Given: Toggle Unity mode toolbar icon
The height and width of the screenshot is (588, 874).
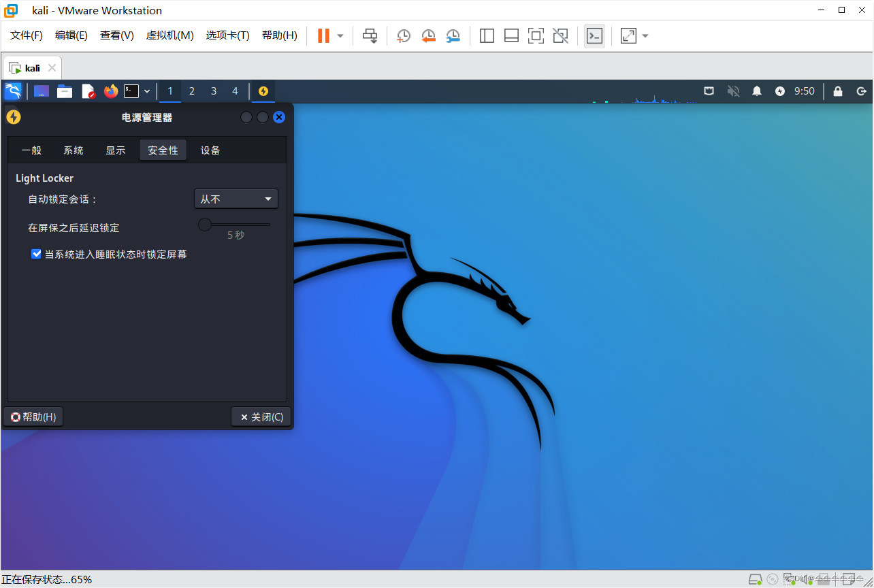Looking at the screenshot, I should pos(560,35).
